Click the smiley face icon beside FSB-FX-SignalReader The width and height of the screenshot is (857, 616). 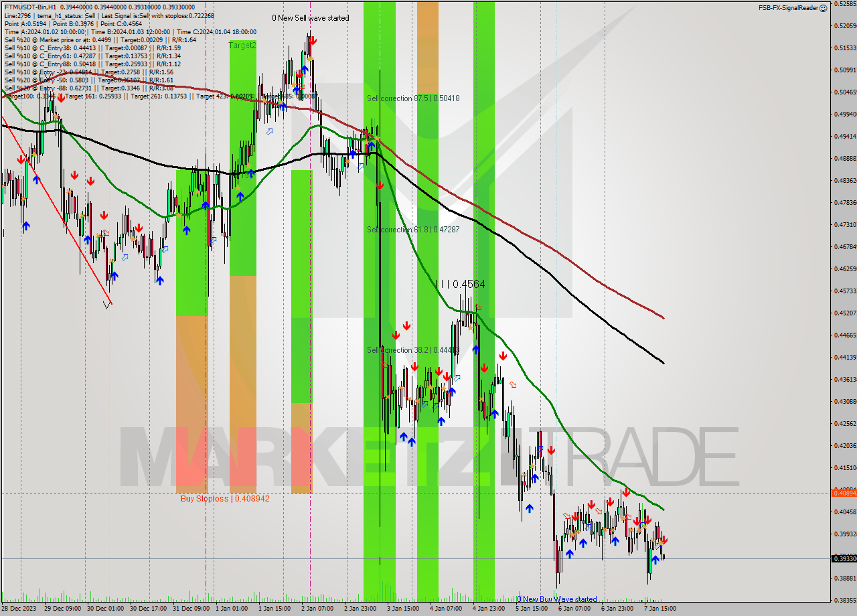[x=824, y=8]
